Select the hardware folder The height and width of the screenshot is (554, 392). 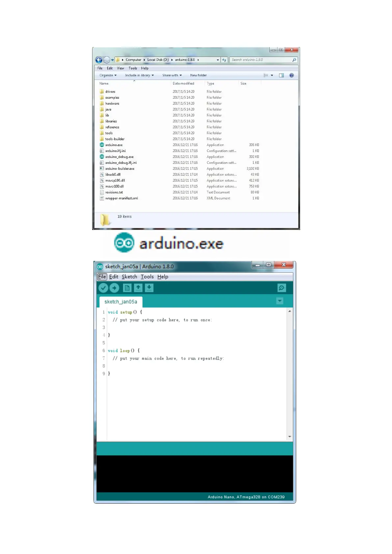pos(112,103)
